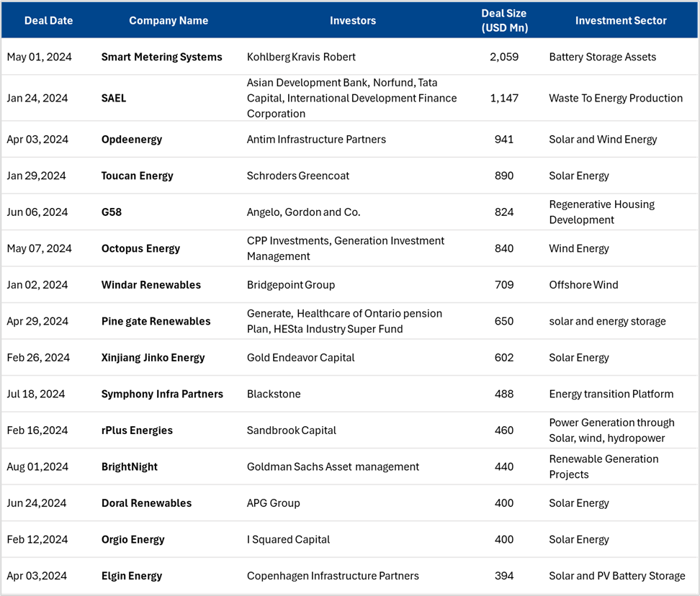Screen dimensions: 700x596
Task: Select investor "I Squared Capital"
Action: pos(288,540)
